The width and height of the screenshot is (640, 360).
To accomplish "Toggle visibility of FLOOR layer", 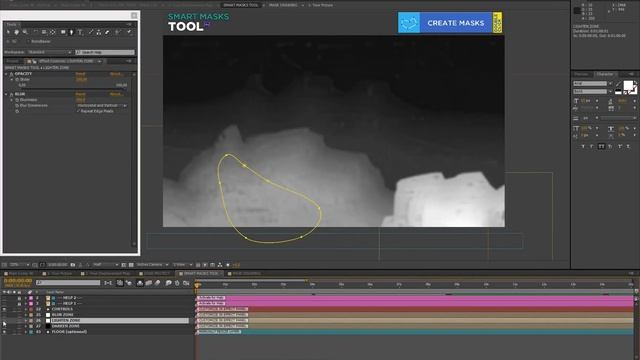I will pyautogui.click(x=4, y=332).
